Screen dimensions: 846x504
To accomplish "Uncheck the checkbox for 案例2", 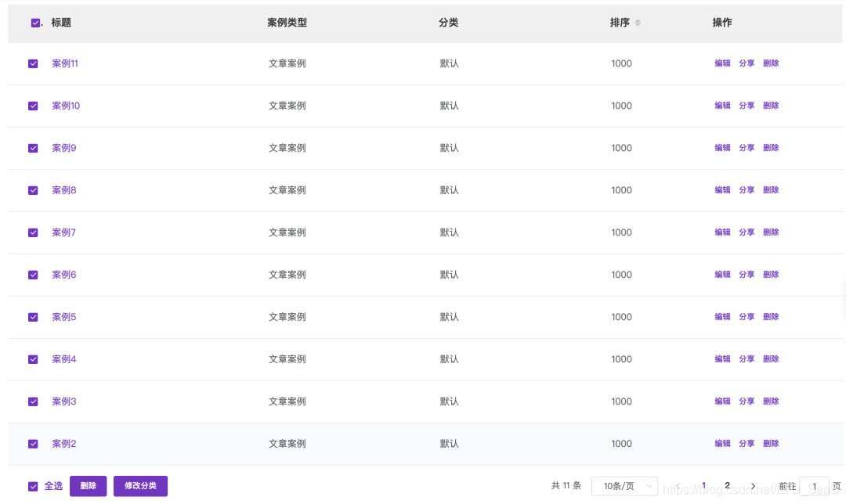I will point(33,444).
